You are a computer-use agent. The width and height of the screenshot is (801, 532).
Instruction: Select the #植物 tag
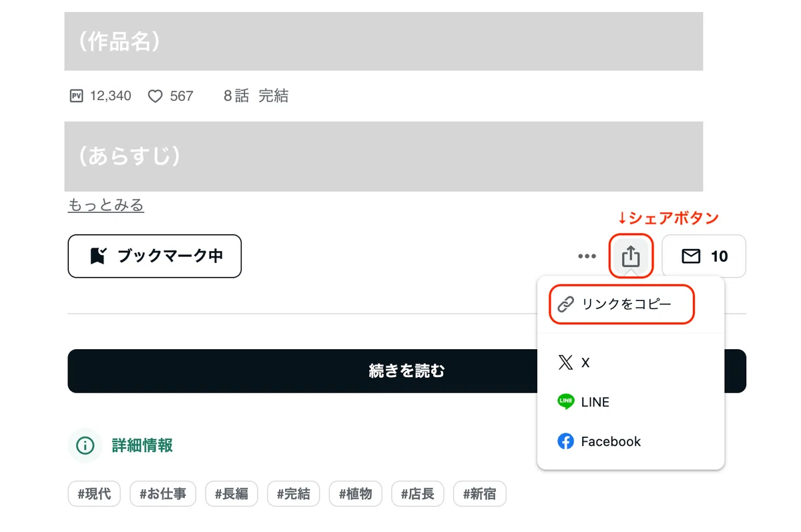[355, 495]
